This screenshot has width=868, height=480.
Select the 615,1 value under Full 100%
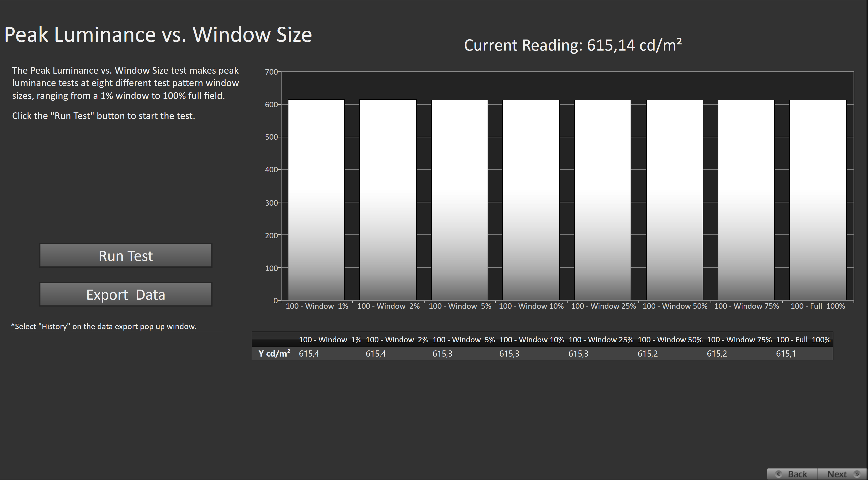point(786,354)
